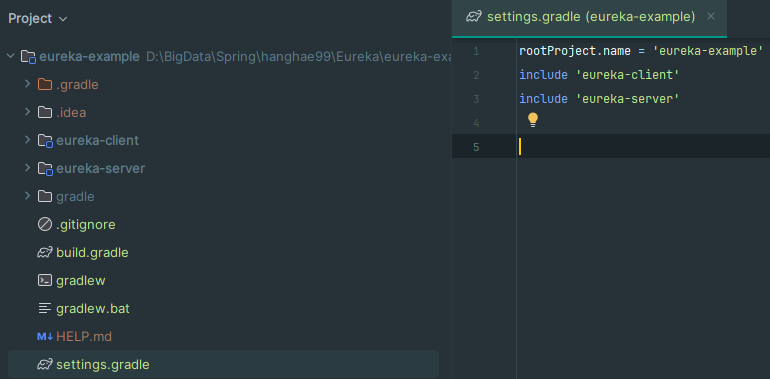Click the eureka-example root module icon
The height and width of the screenshot is (379, 770).
coord(28,57)
